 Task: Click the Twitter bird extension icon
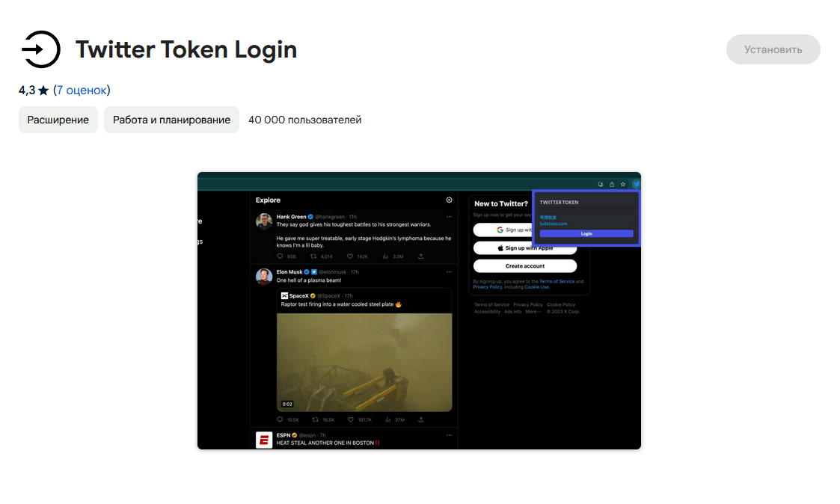[636, 184]
